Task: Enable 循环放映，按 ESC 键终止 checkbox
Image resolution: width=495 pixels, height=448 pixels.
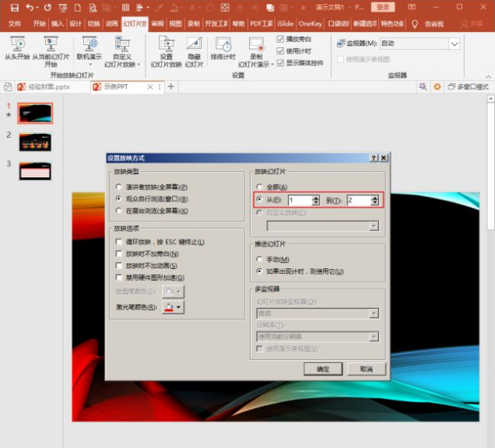Action: point(118,242)
